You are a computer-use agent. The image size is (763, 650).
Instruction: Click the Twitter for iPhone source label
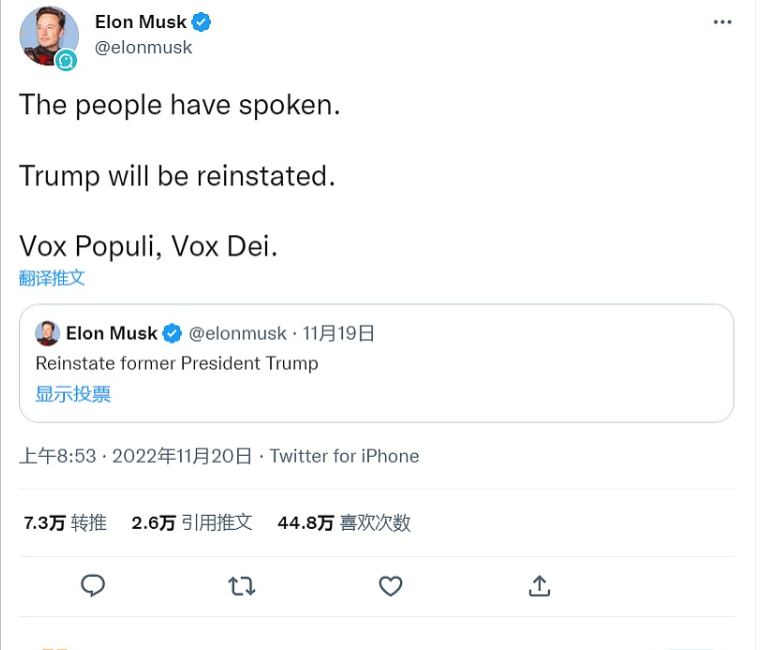tap(345, 456)
